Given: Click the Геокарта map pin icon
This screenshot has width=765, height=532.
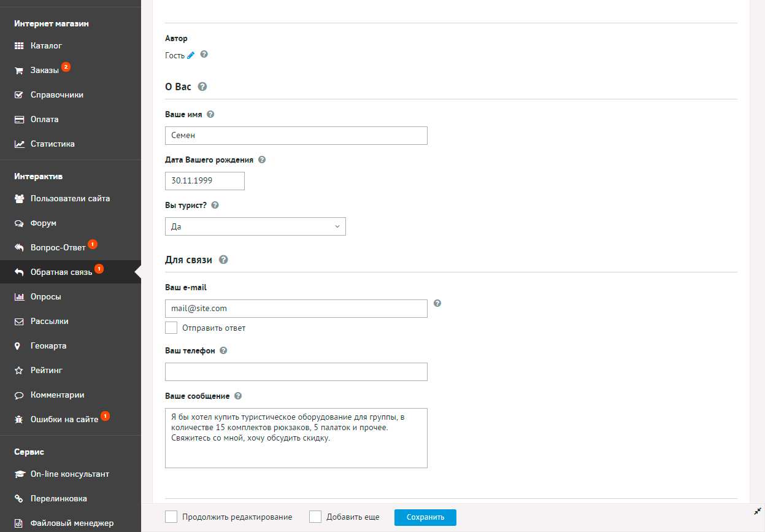Looking at the screenshot, I should point(18,346).
